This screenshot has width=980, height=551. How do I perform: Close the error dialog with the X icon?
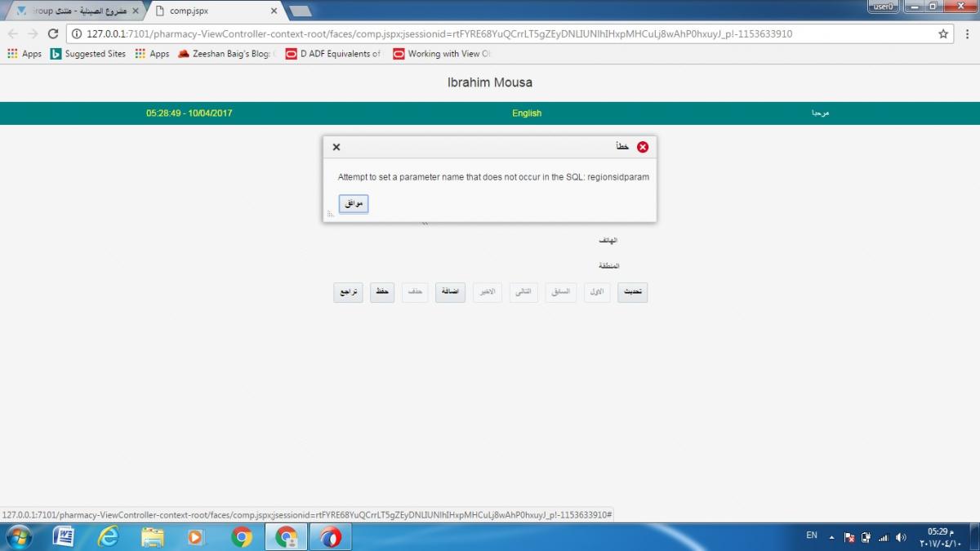pos(336,147)
